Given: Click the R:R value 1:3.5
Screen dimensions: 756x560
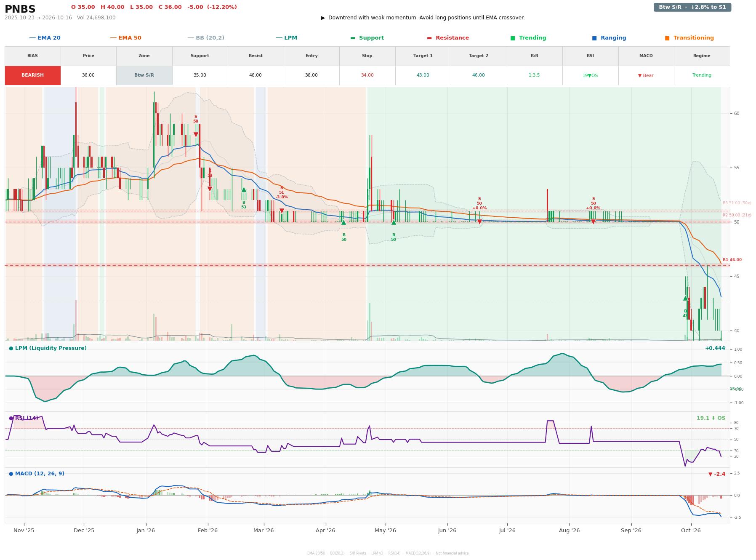Looking at the screenshot, I should click(534, 75).
